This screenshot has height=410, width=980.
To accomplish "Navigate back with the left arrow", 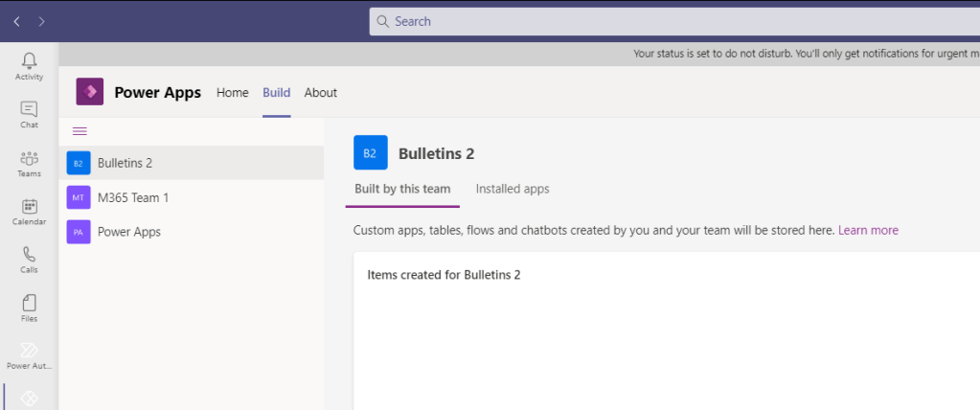I will click(17, 21).
